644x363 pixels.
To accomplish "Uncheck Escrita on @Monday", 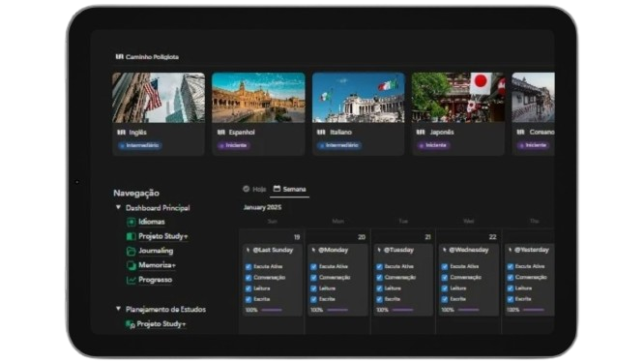I will [x=314, y=299].
